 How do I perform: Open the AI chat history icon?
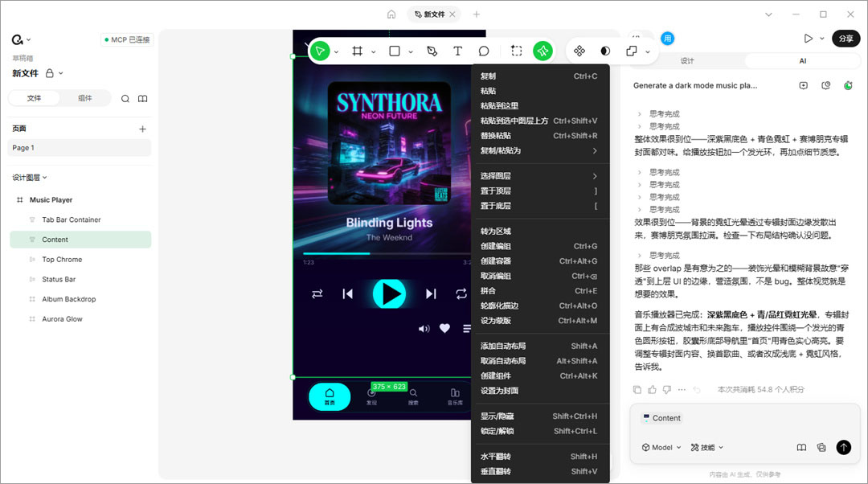pyautogui.click(x=826, y=85)
